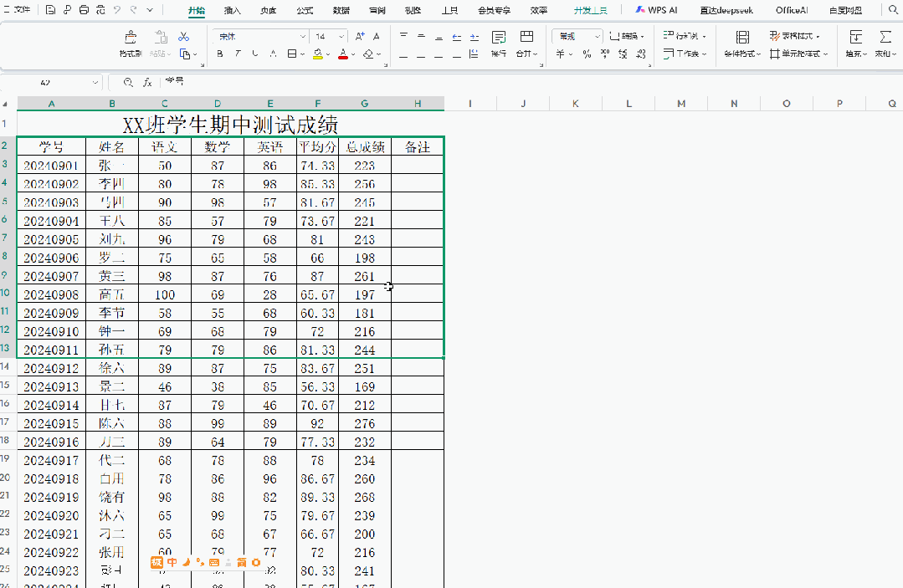The width and height of the screenshot is (903, 588).
Task: Click the Increase indent icon
Action: click(x=474, y=37)
